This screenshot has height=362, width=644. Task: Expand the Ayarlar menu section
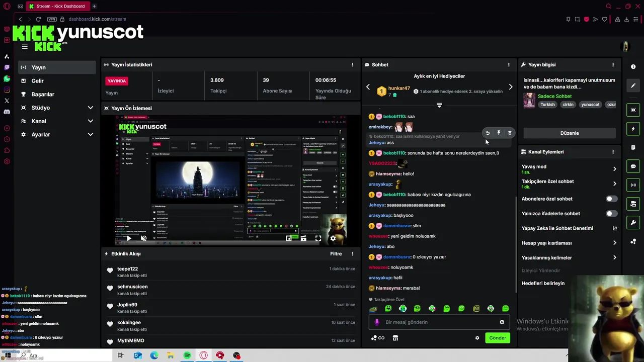[x=91, y=135]
